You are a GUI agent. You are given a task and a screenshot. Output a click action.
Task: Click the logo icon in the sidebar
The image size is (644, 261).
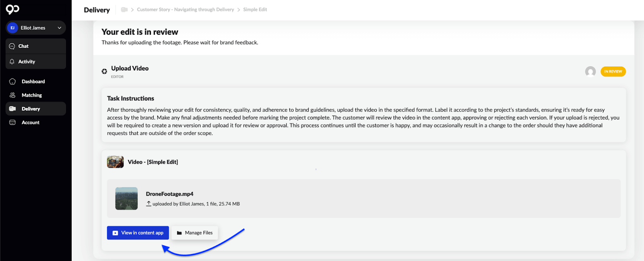pos(12,9)
